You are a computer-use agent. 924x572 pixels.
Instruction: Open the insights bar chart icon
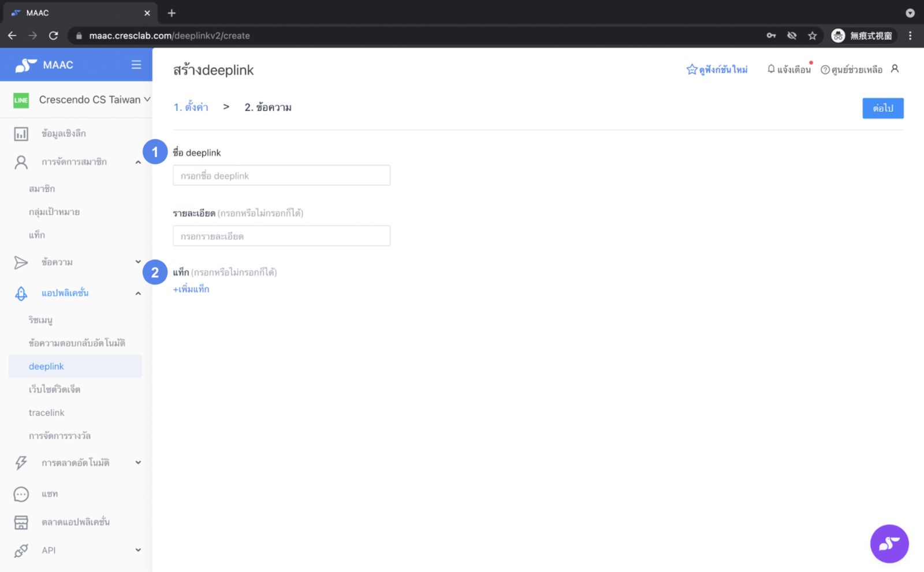click(x=21, y=134)
